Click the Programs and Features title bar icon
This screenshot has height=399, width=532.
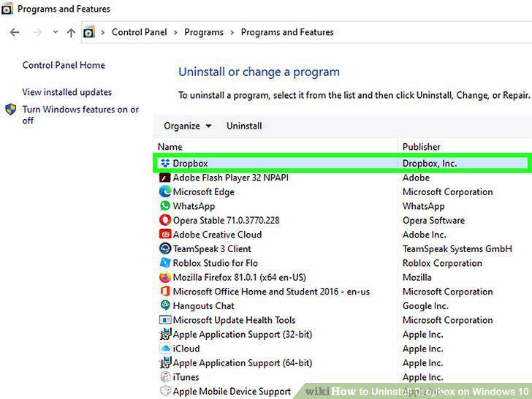(x=7, y=9)
